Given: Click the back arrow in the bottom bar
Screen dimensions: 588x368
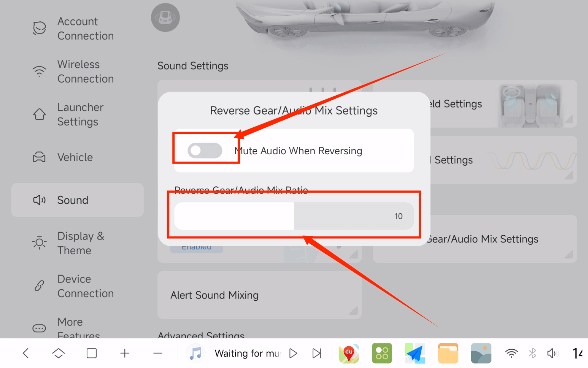Looking at the screenshot, I should coord(26,353).
